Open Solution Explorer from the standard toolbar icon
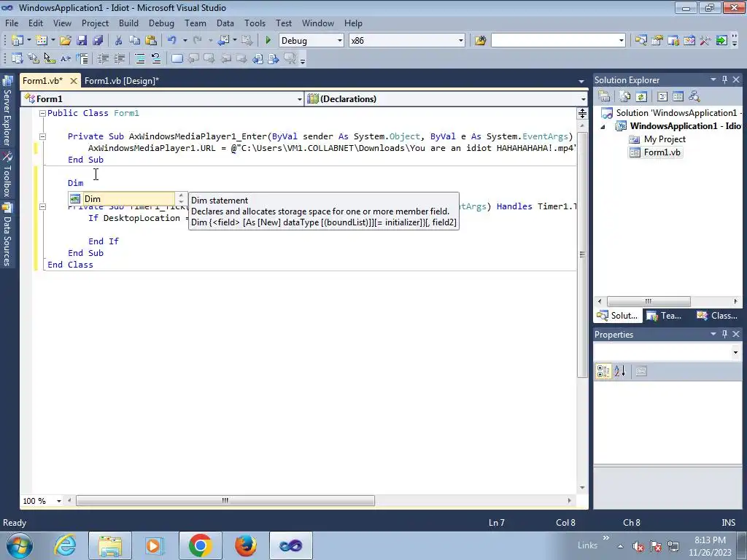Screen dimensions: 747x560 click(640, 41)
